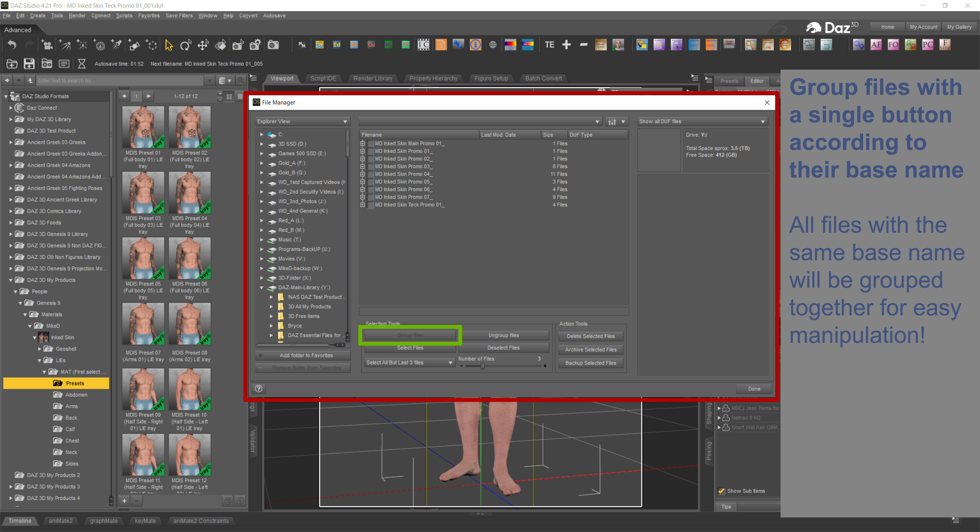The image size is (980, 532).
Task: Check the MD Inked Skin Promo 07_ box
Action: [371, 197]
